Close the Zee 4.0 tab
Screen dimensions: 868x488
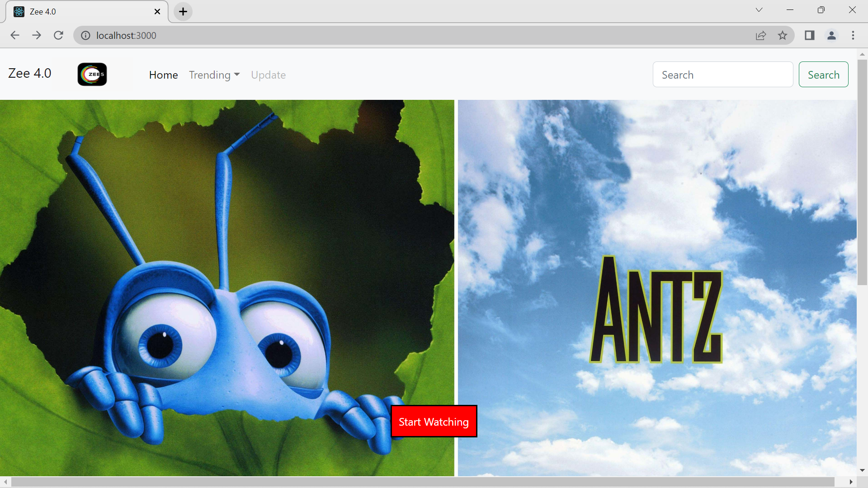157,12
